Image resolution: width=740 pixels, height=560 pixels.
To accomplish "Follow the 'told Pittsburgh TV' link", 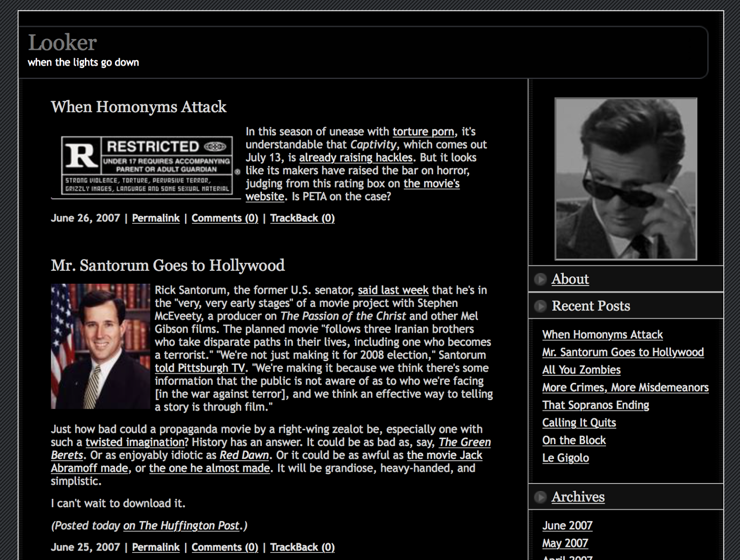I will (x=200, y=368).
